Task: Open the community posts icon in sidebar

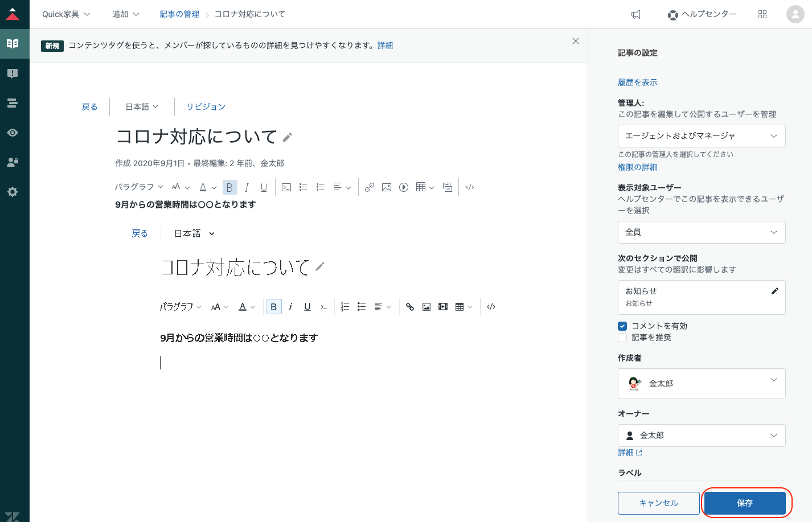Action: pyautogui.click(x=13, y=73)
